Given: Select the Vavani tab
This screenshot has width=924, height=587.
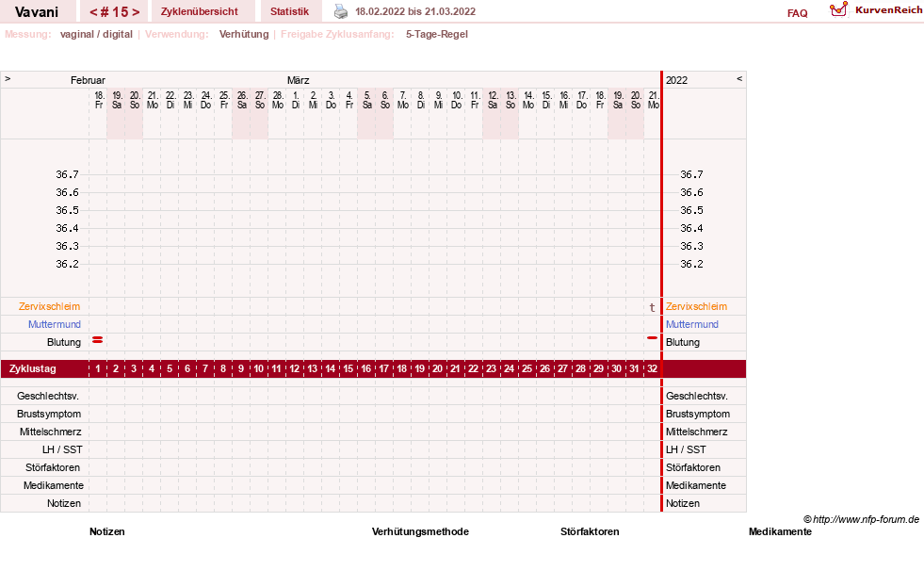Looking at the screenshot, I should point(37,12).
